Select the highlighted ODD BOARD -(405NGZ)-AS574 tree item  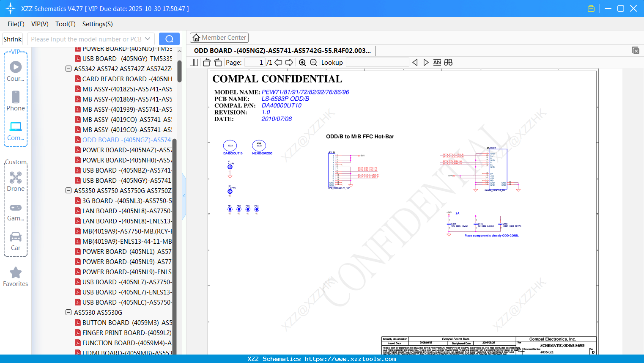[123, 140]
